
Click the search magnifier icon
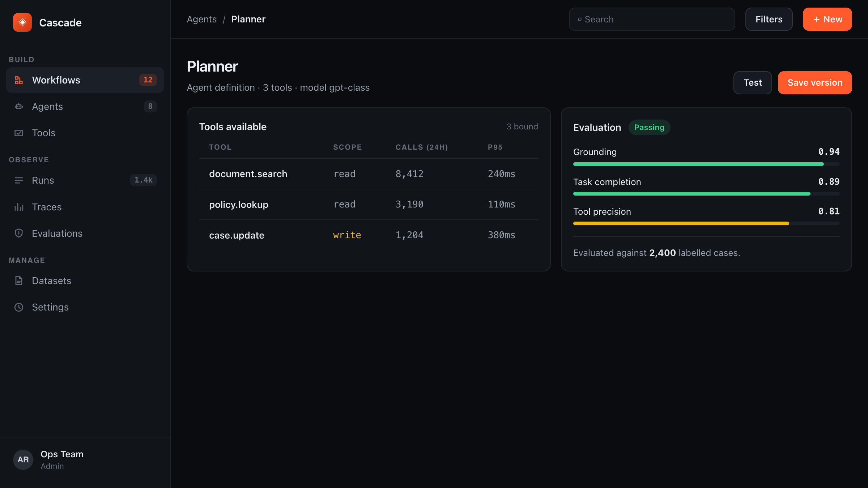[579, 20]
